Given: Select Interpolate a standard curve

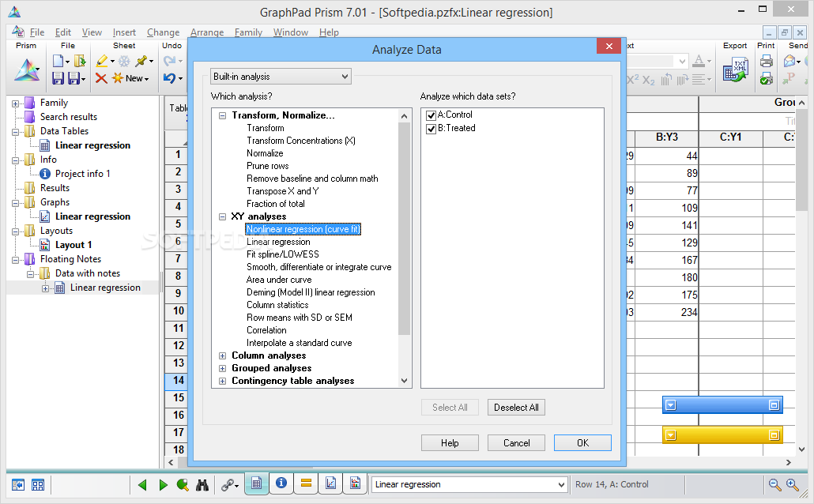Looking at the screenshot, I should (x=299, y=343).
